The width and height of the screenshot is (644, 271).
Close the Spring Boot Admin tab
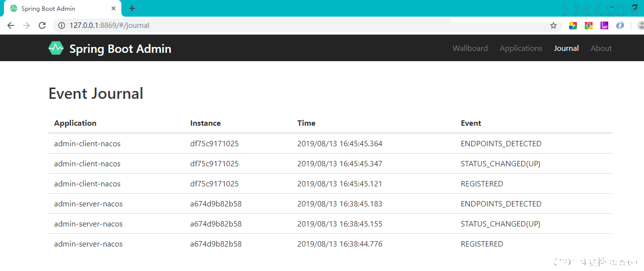point(114,8)
